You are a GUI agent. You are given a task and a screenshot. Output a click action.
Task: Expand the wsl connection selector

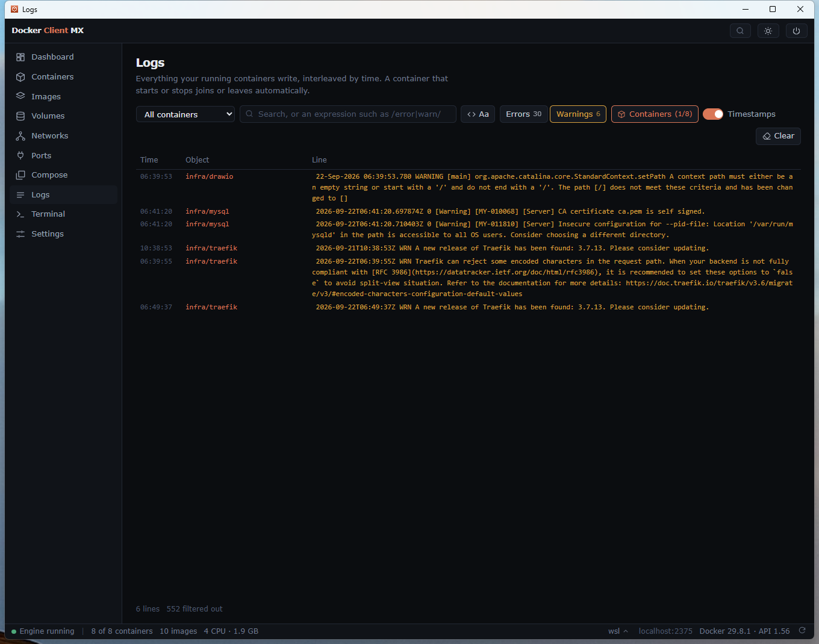(618, 631)
